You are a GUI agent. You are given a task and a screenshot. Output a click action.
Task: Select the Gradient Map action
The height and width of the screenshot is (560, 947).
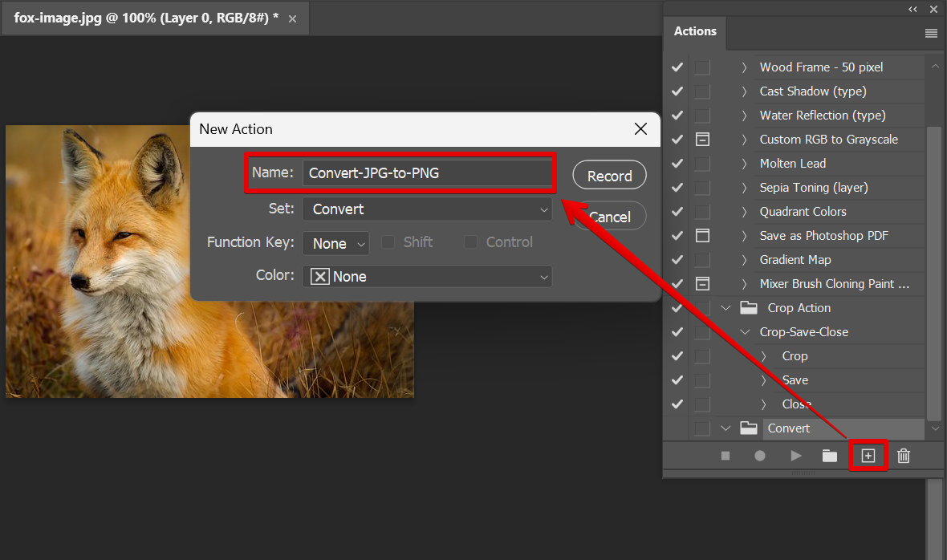click(x=795, y=259)
